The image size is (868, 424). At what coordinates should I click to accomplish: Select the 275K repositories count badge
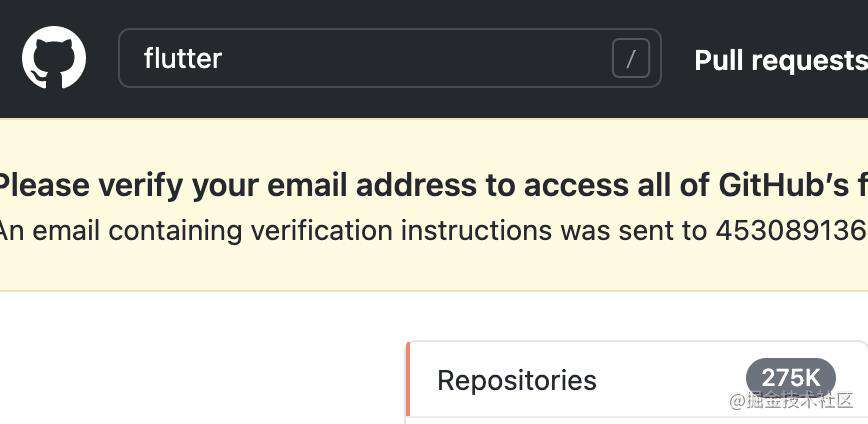click(x=790, y=378)
